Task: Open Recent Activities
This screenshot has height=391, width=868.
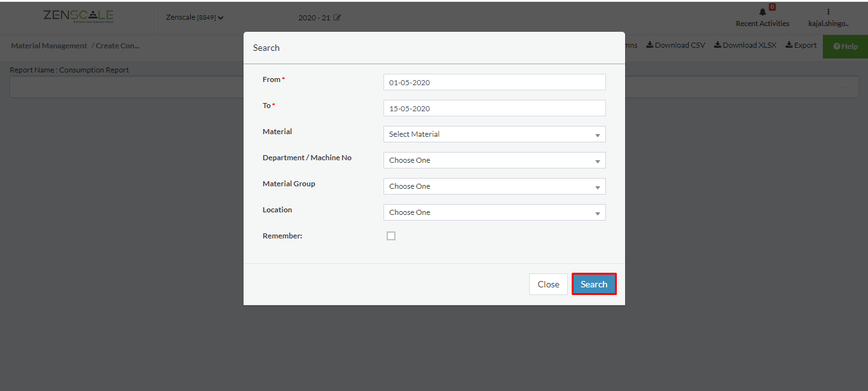Action: [762, 24]
